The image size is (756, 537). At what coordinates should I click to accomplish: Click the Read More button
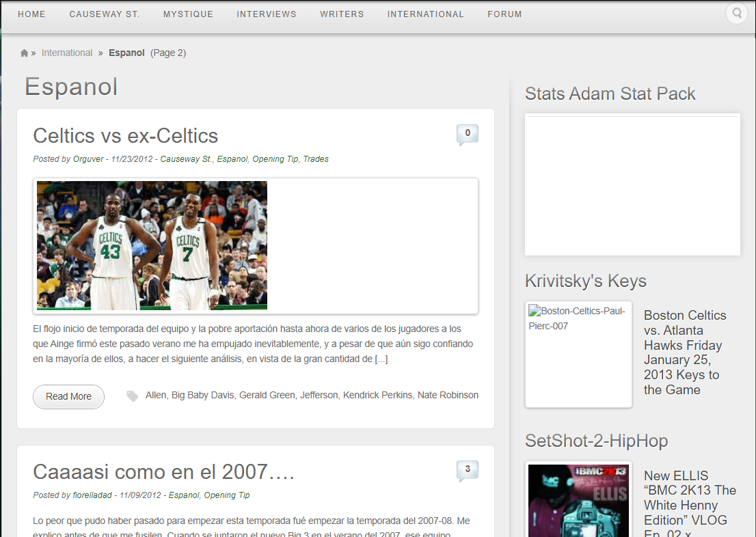point(68,397)
